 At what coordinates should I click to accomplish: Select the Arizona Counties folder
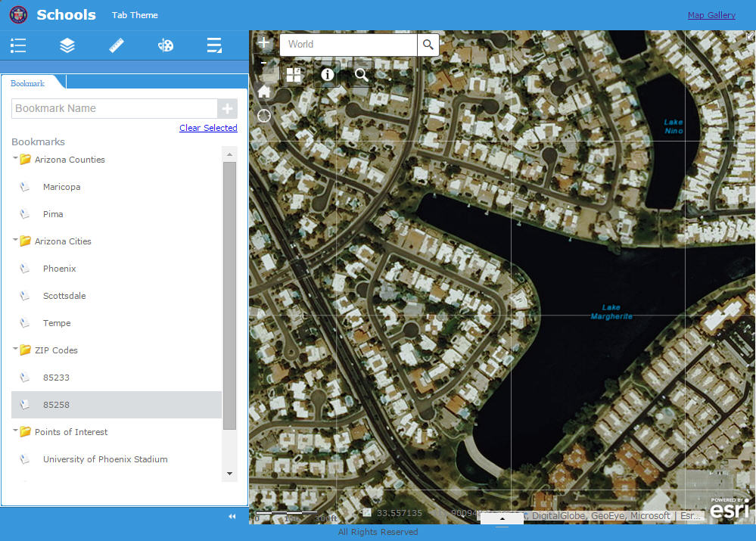pos(70,160)
